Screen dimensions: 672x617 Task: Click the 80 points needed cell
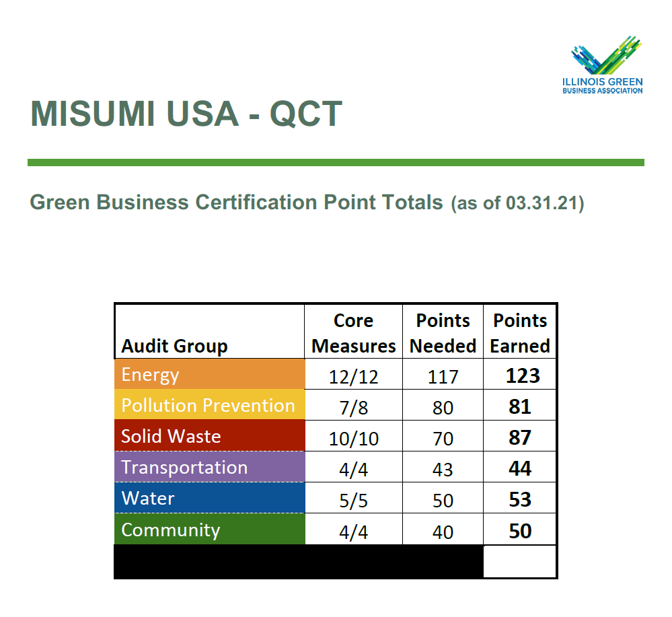coord(443,405)
